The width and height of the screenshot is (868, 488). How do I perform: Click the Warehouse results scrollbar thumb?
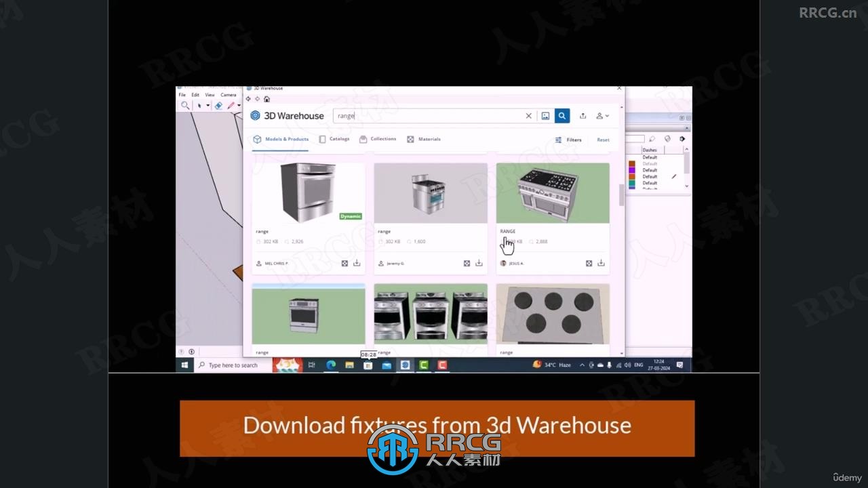pos(621,195)
